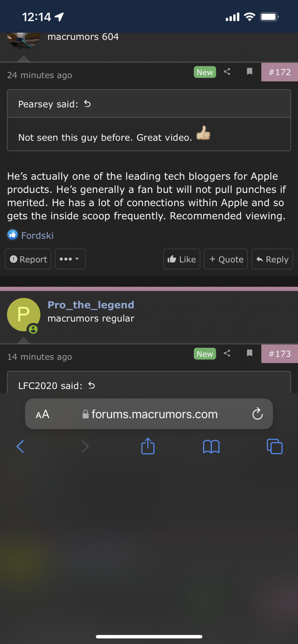Open Pro_the_legend's profile link
This screenshot has width=298, height=644.
[91, 305]
